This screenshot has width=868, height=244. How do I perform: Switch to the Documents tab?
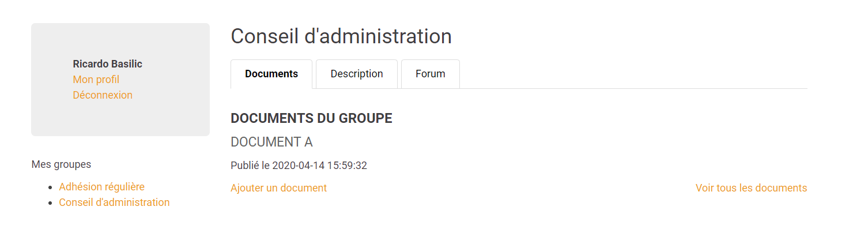[x=271, y=74]
